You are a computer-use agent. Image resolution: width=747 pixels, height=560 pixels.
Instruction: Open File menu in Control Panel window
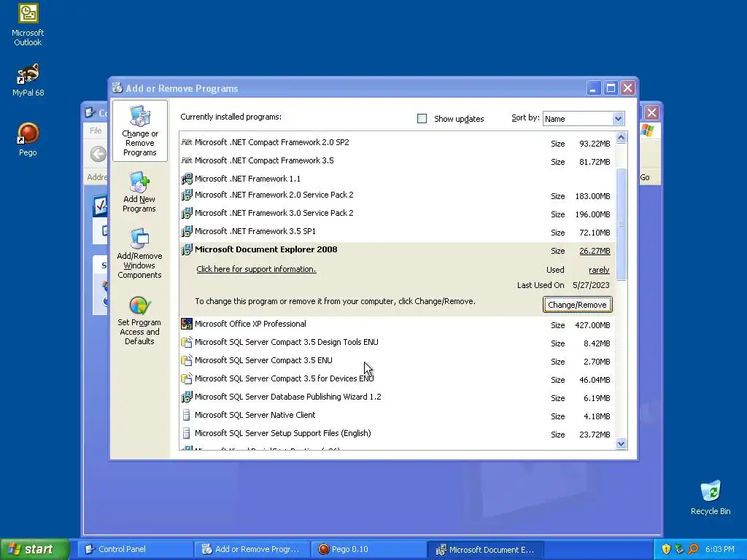coord(96,131)
